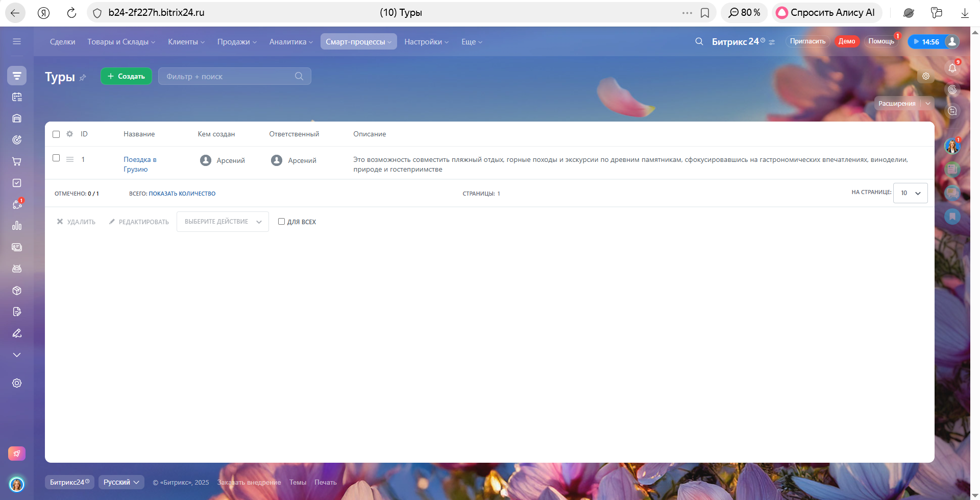Click the calendar icon in the left sidebar
This screenshot has height=500, width=980.
pos(17,97)
